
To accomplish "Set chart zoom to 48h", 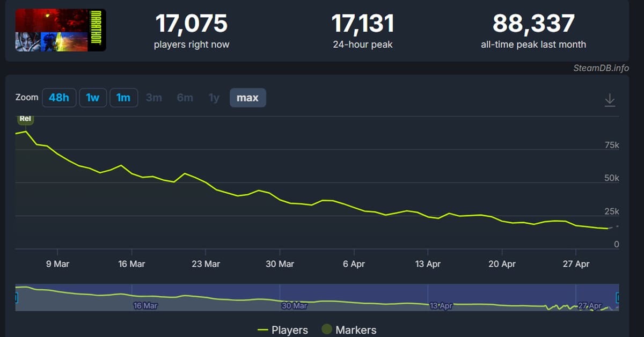I will pyautogui.click(x=59, y=98).
